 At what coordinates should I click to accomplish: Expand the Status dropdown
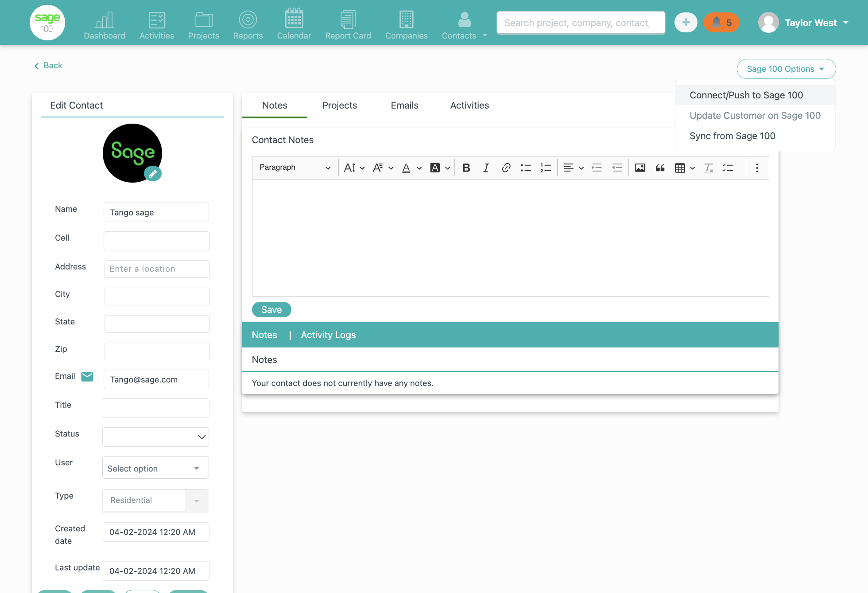coord(155,437)
